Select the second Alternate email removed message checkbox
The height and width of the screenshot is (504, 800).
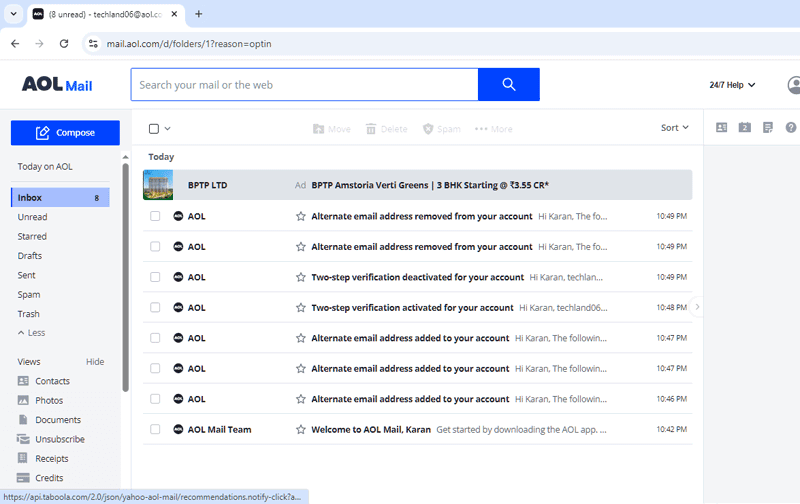pos(155,247)
